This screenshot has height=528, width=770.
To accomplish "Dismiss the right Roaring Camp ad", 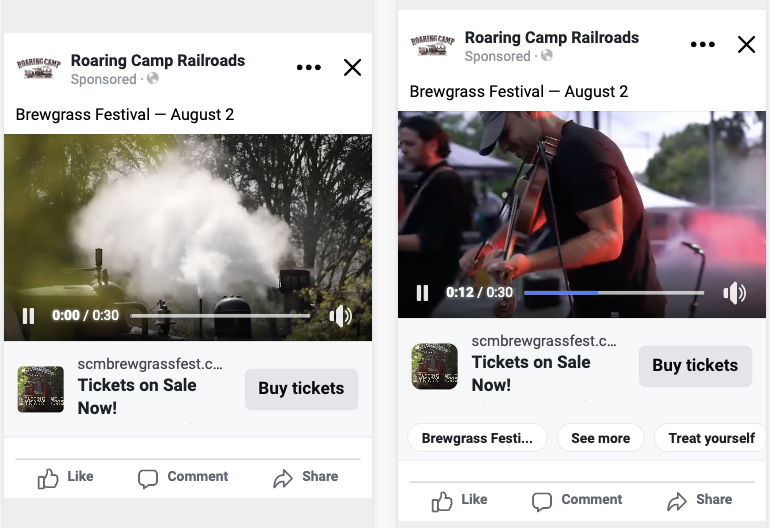I will [746, 44].
